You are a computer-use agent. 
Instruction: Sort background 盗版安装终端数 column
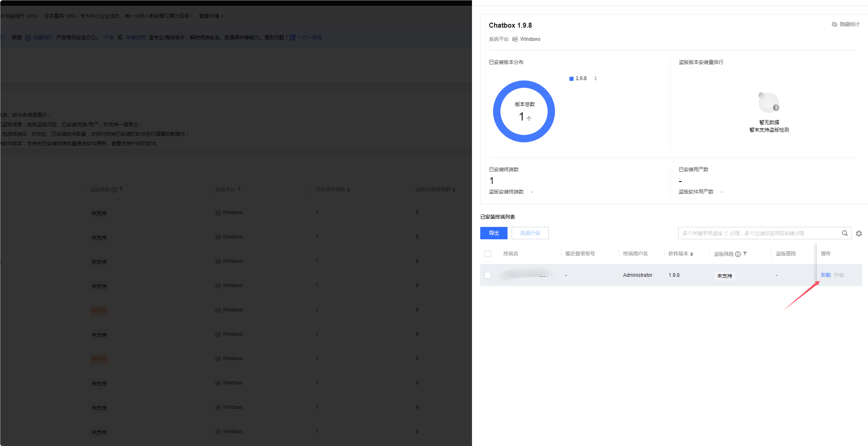click(454, 190)
